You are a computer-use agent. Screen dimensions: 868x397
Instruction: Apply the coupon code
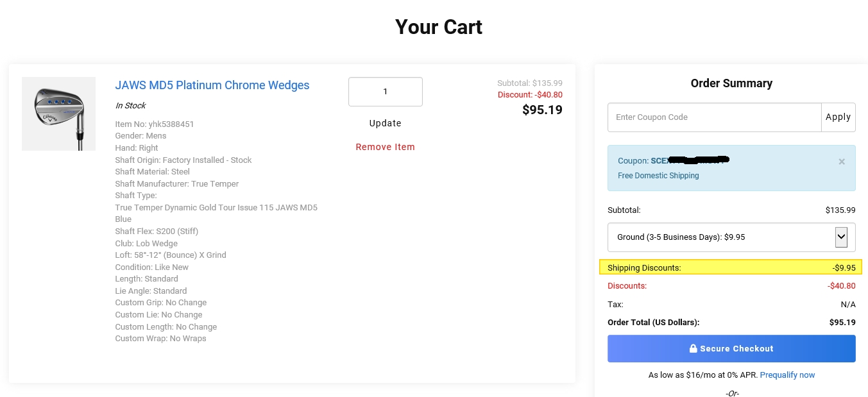pyautogui.click(x=838, y=117)
